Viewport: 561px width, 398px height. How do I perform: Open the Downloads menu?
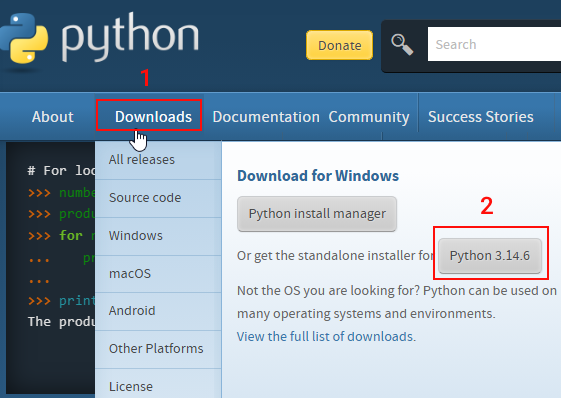pos(153,117)
